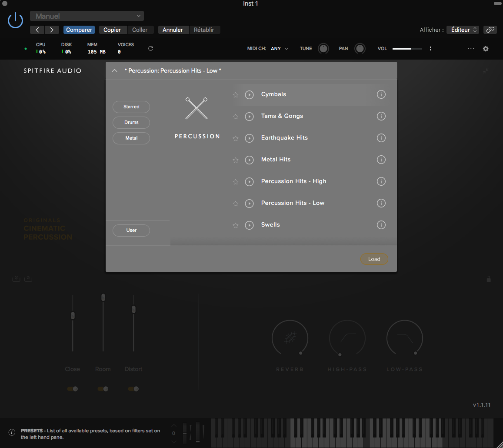Click the Comparer button

(x=79, y=30)
